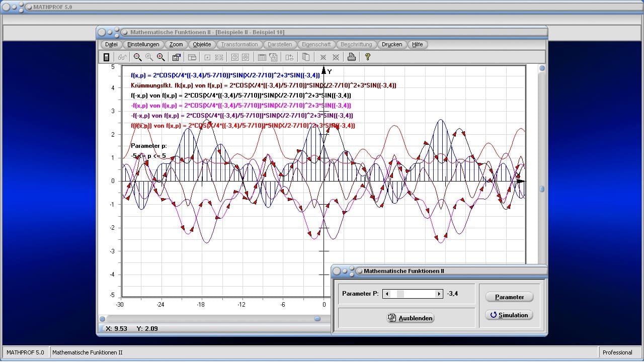Start the Simulation button
This screenshot has height=362, width=644.
coord(509,315)
